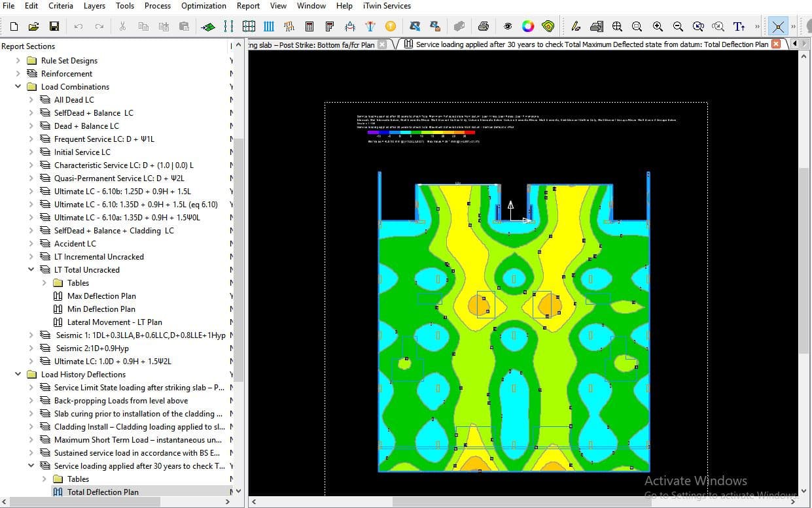Click the zoom previous magnifier icon

click(x=698, y=27)
